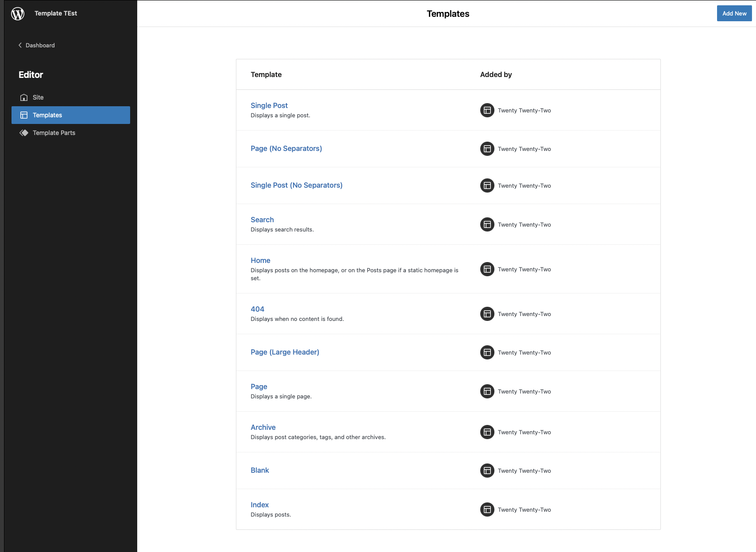Screen dimensions: 756x552
Task: Open the Page (Large Header) template
Action: [285, 352]
